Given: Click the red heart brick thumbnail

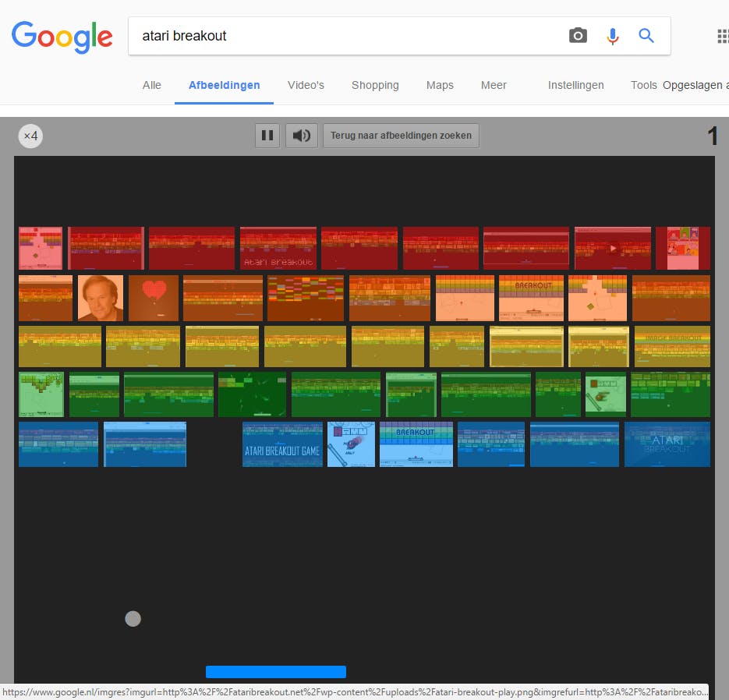Looking at the screenshot, I should tap(154, 298).
